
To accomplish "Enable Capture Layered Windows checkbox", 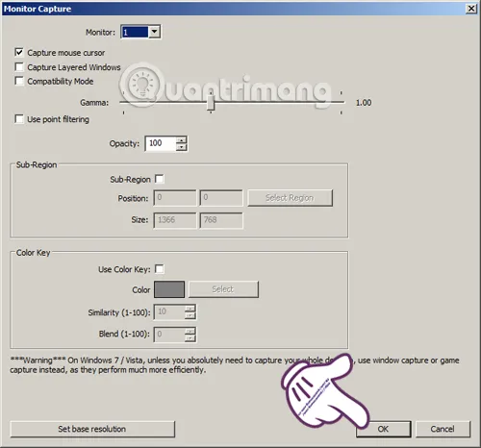I will pyautogui.click(x=19, y=67).
